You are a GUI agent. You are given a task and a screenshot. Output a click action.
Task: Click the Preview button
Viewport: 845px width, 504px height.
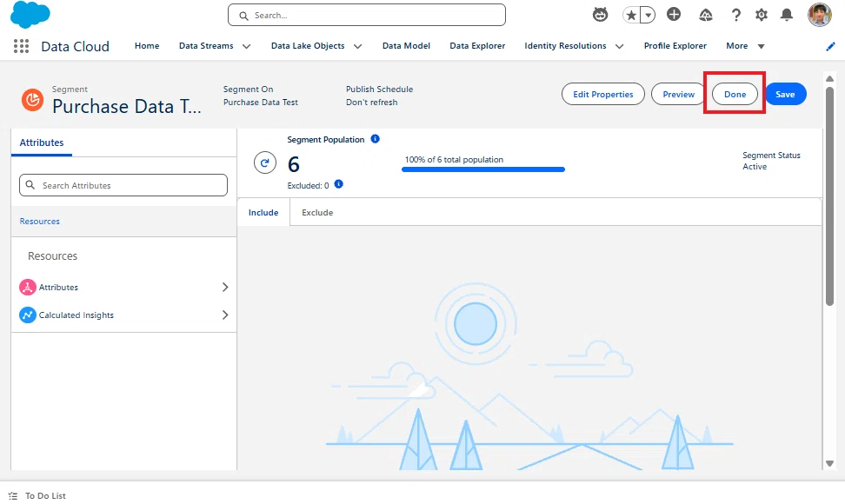pos(678,94)
